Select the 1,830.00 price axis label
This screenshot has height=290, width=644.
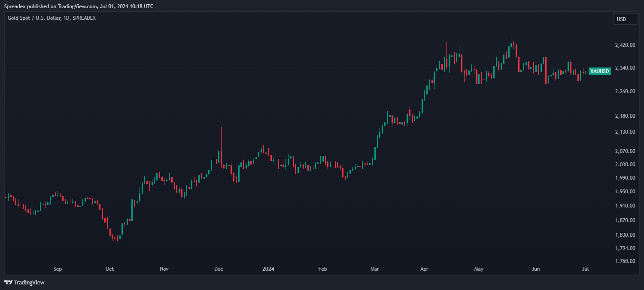625,235
